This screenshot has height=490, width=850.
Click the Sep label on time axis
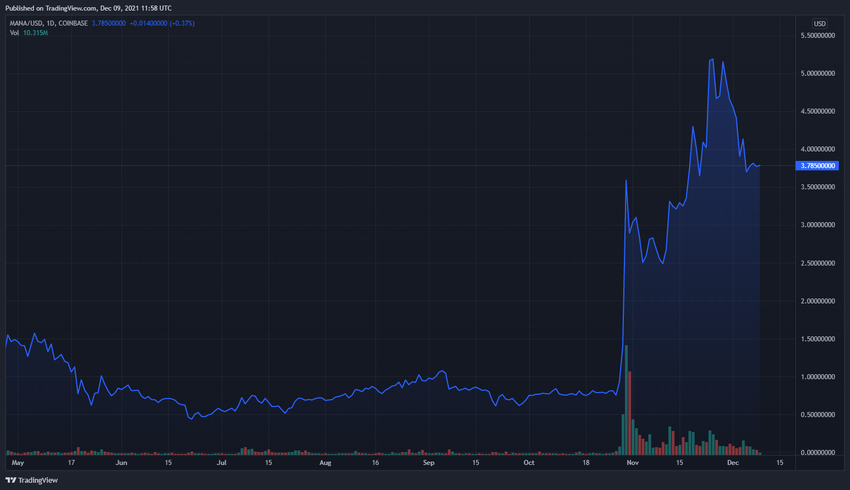point(429,463)
